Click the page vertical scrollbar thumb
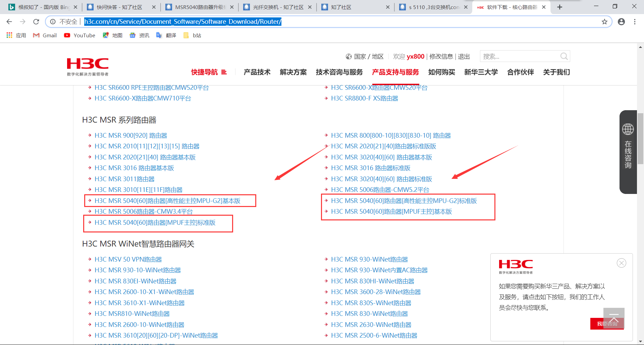The width and height of the screenshot is (644, 345). [640, 139]
